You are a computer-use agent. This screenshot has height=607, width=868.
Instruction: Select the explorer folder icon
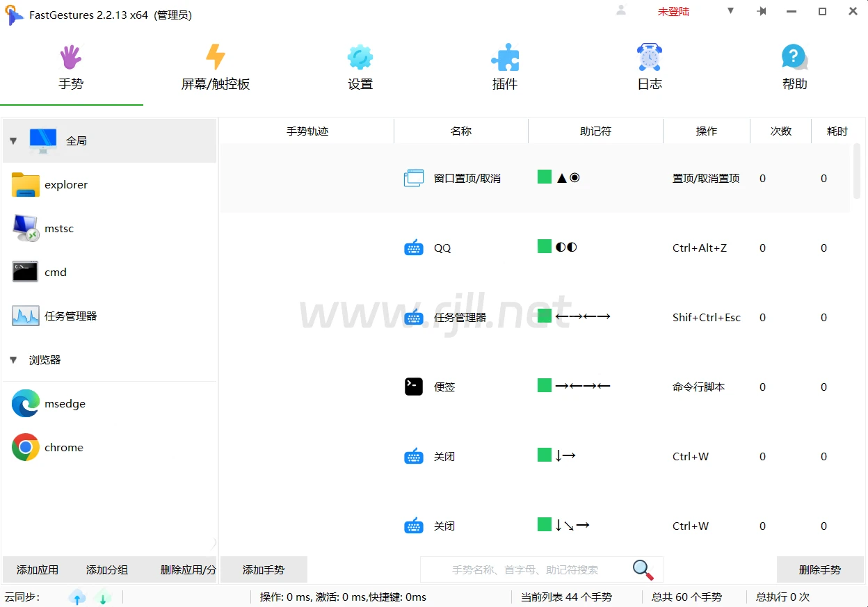(26, 184)
